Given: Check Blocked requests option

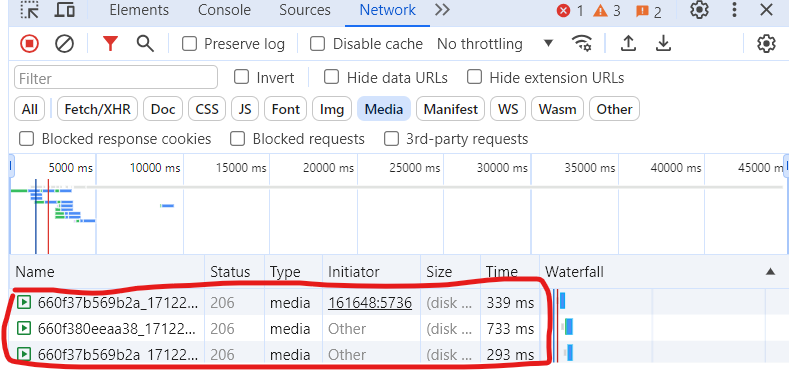Looking at the screenshot, I should (238, 139).
